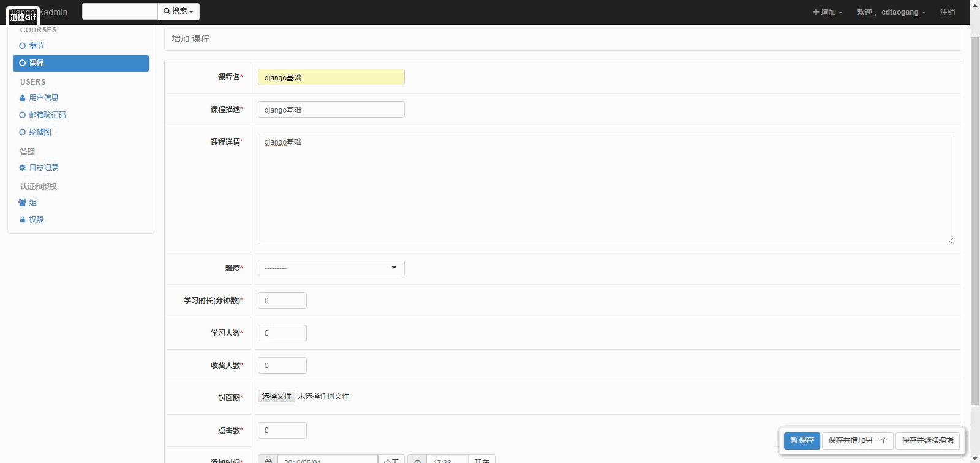Click the user icon beside 用户信息
This screenshot has height=463, width=980.
click(23, 98)
